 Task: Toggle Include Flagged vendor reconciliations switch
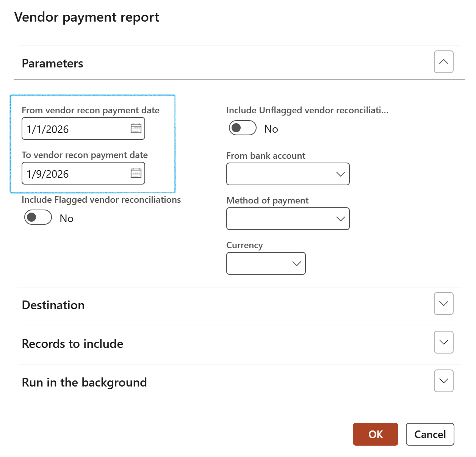[x=38, y=217]
